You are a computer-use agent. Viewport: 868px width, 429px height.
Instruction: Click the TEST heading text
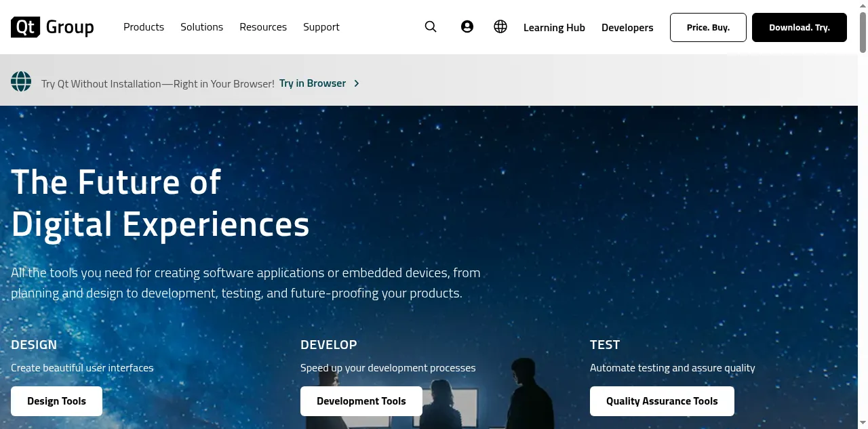605,345
